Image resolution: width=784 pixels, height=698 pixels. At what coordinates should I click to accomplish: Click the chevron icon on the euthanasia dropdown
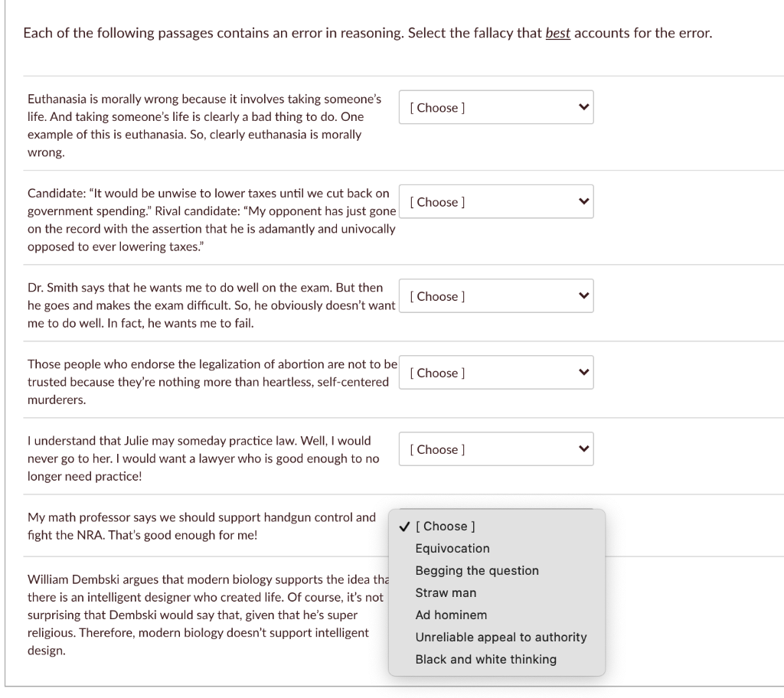pyautogui.click(x=583, y=107)
